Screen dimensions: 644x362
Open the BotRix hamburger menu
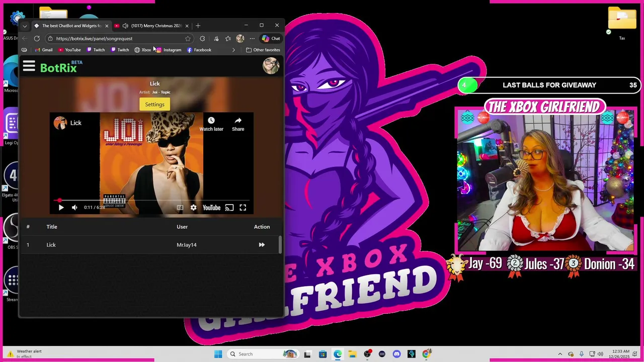[29, 66]
